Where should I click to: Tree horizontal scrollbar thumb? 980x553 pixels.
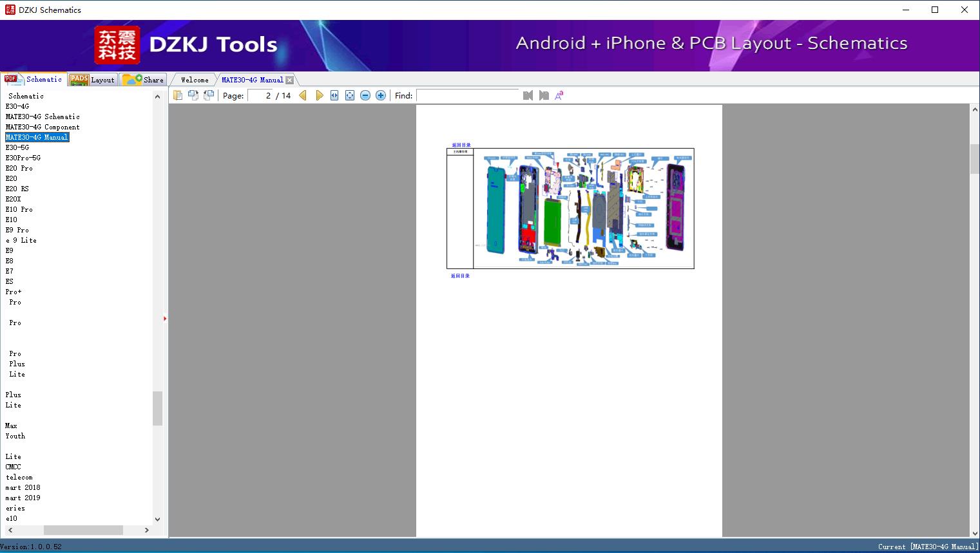point(83,530)
